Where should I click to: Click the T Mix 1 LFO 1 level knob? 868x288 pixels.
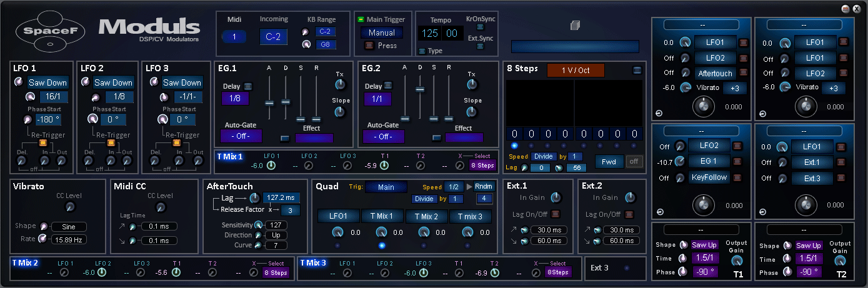pyautogui.click(x=271, y=166)
